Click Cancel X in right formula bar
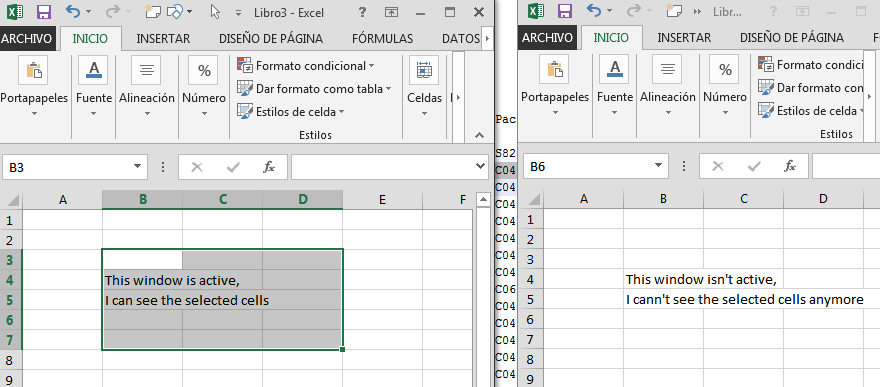The height and width of the screenshot is (387, 880). click(x=717, y=165)
